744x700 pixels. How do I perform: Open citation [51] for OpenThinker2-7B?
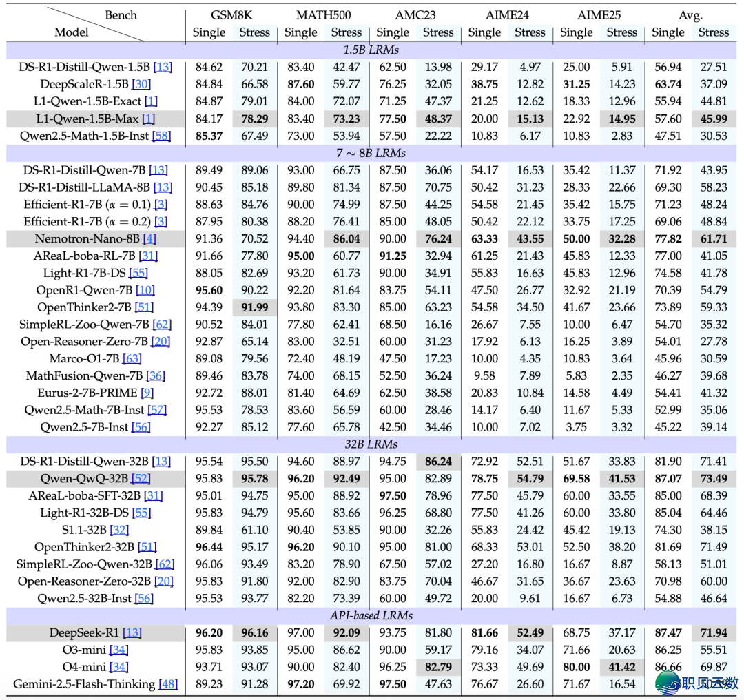click(x=144, y=307)
